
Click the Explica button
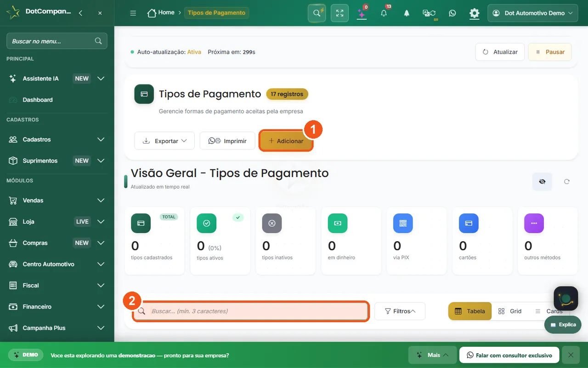(563, 325)
